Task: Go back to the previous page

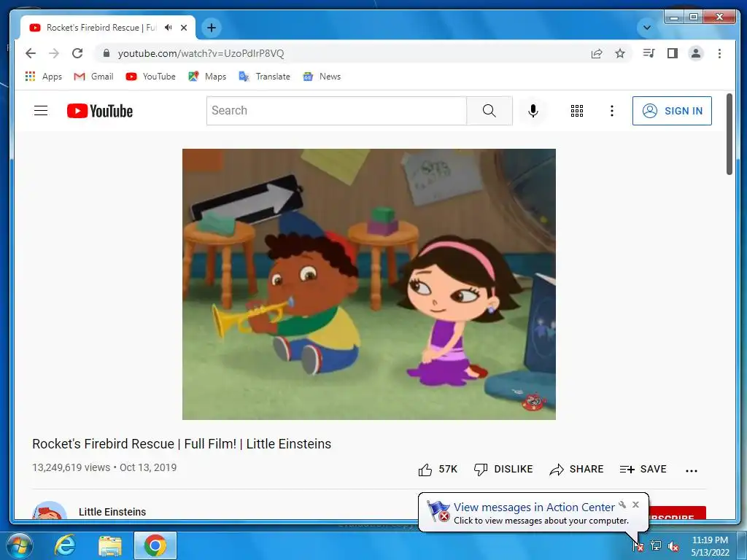Action: tap(31, 53)
